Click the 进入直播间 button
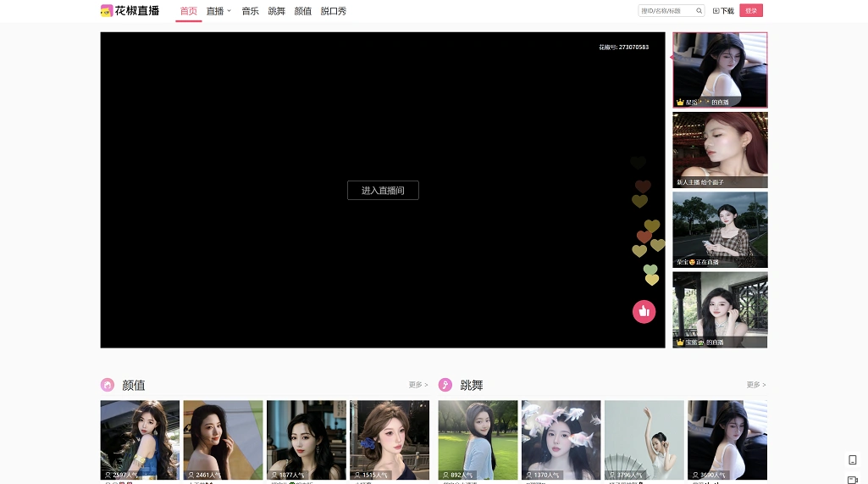This screenshot has width=868, height=484. point(383,191)
